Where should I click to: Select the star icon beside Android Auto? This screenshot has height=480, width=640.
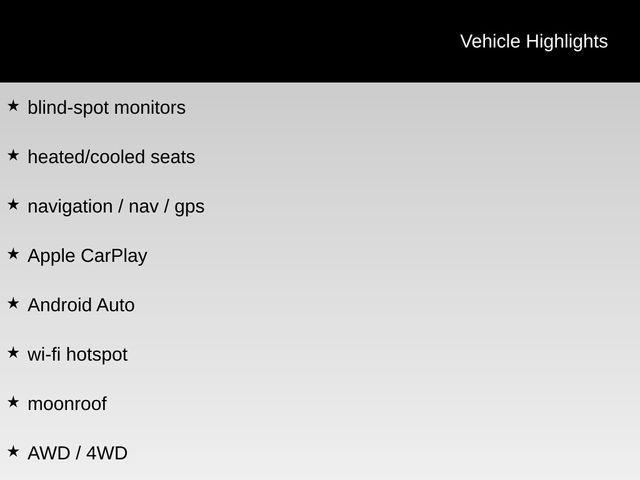[13, 303]
